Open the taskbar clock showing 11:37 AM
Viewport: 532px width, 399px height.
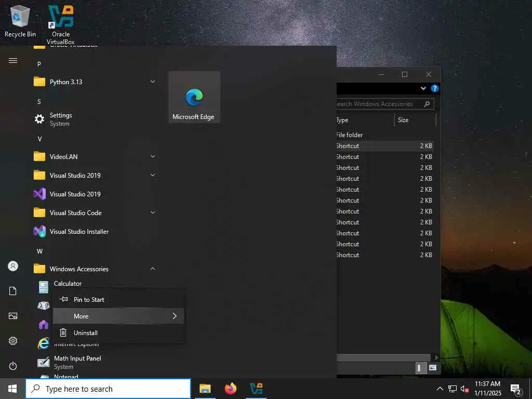point(487,389)
